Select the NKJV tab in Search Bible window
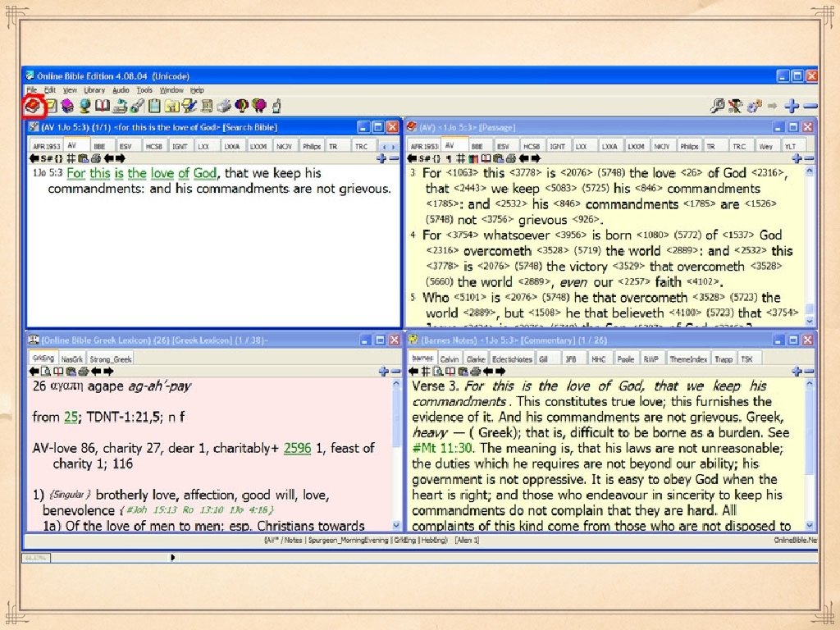This screenshot has height=630, width=840. click(x=284, y=146)
